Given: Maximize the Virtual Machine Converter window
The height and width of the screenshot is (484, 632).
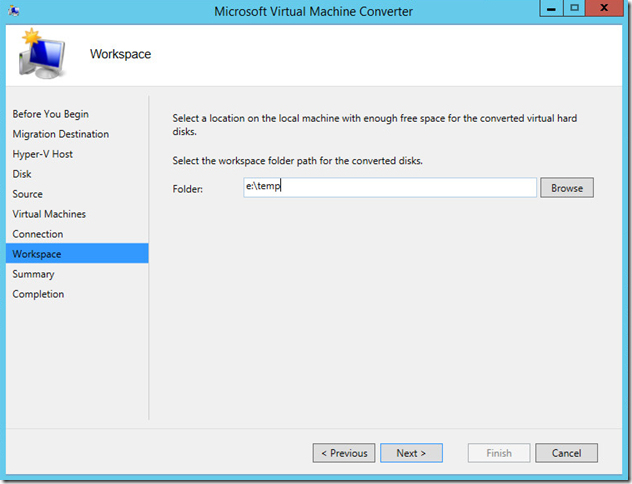Looking at the screenshot, I should (574, 8).
